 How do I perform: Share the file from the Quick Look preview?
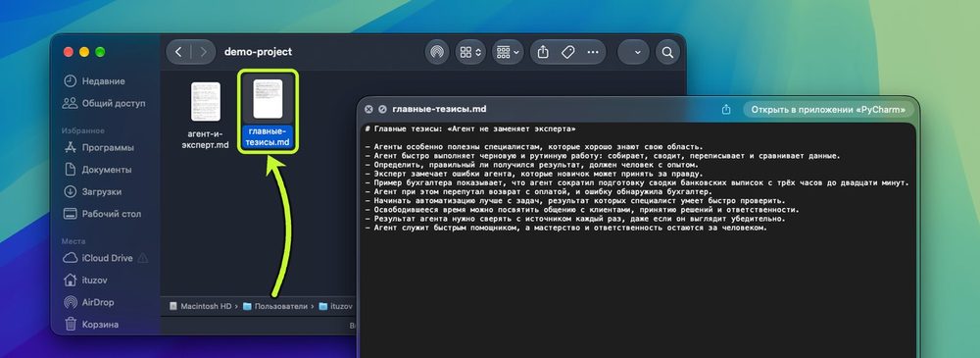click(726, 109)
